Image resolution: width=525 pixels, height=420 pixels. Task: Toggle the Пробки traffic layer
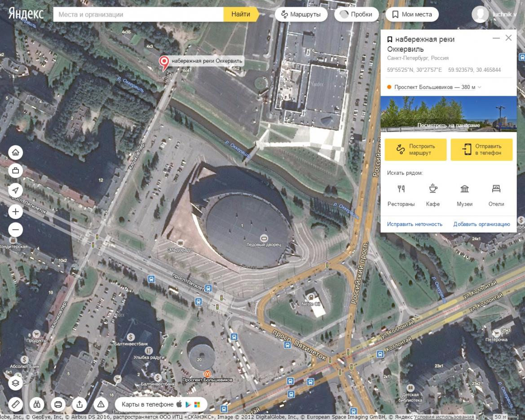click(x=356, y=14)
